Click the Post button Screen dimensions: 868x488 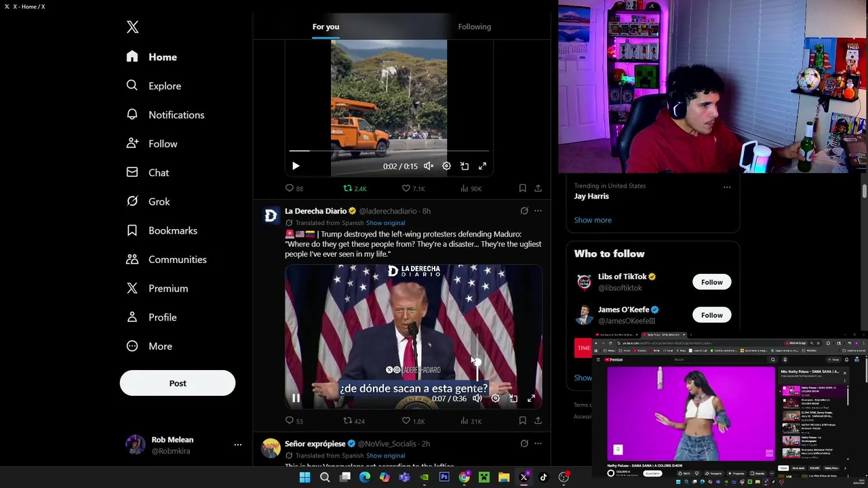click(178, 383)
